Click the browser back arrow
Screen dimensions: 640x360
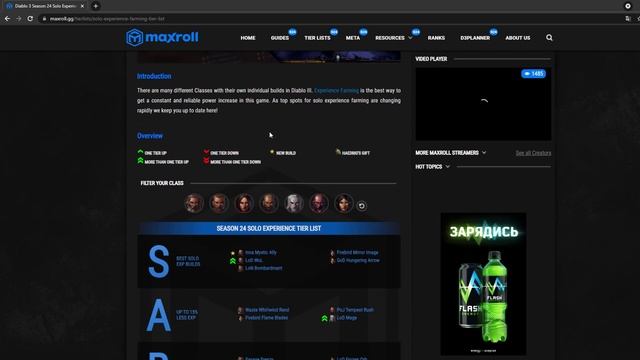[x=7, y=18]
